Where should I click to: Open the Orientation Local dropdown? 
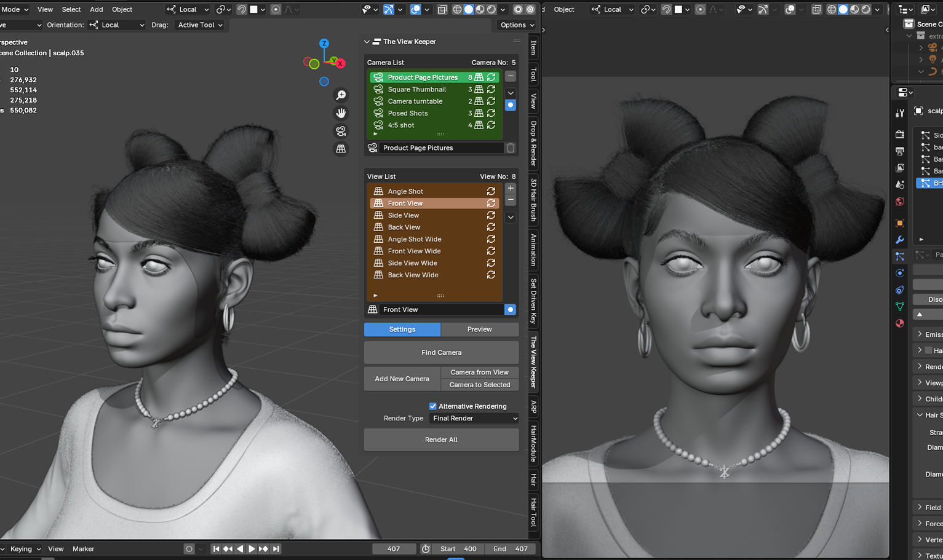tap(117, 25)
